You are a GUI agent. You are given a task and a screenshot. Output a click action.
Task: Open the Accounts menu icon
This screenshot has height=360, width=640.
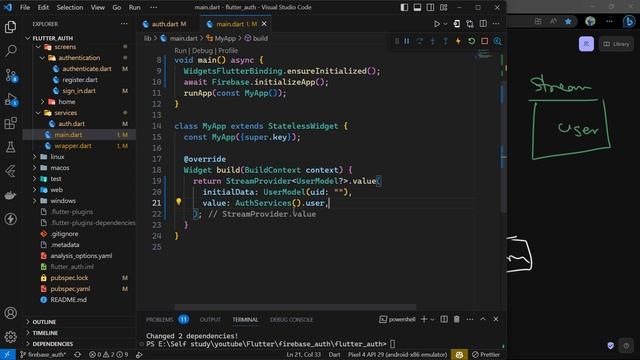tap(11, 313)
